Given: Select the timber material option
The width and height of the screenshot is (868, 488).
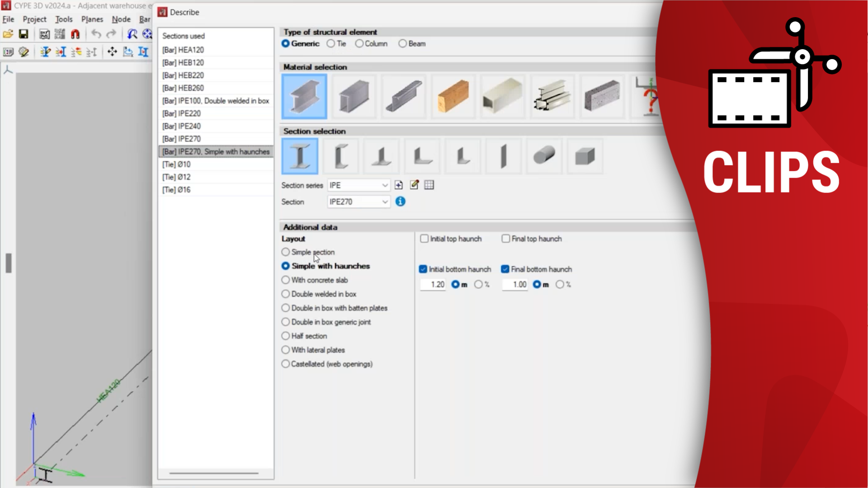Looking at the screenshot, I should click(453, 96).
